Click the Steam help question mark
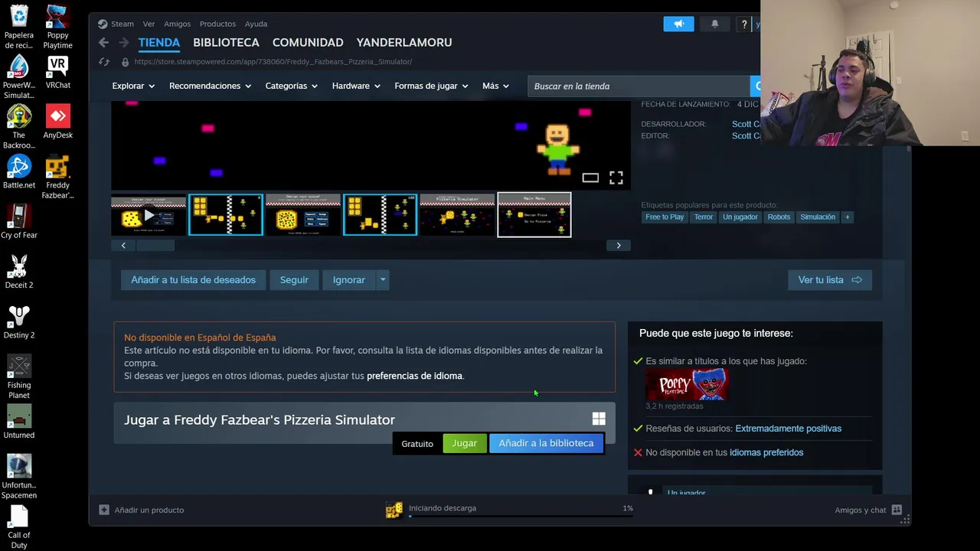Screen dimensions: 980x551 pyautogui.click(x=743, y=24)
